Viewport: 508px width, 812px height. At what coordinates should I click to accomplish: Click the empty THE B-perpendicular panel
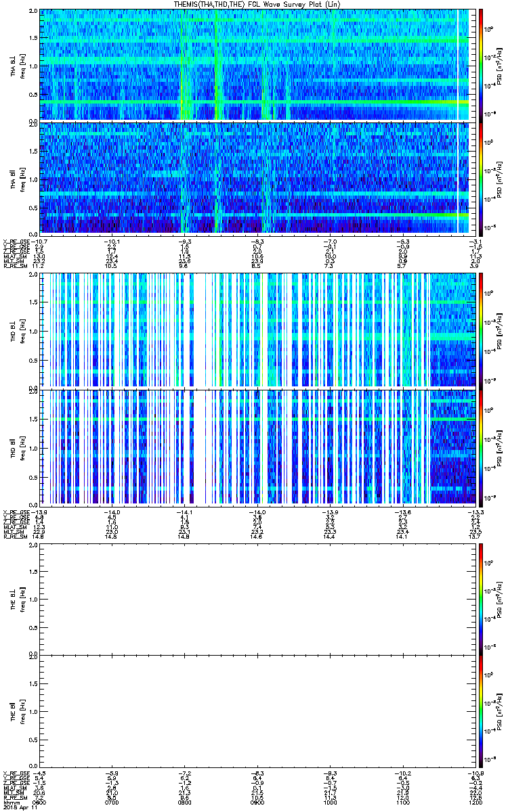pos(255,599)
